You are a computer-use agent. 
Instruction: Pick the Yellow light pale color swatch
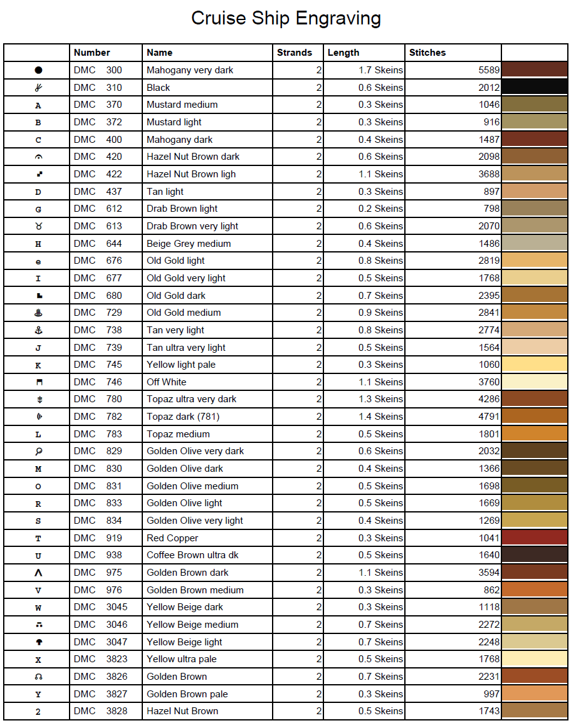pyautogui.click(x=535, y=365)
